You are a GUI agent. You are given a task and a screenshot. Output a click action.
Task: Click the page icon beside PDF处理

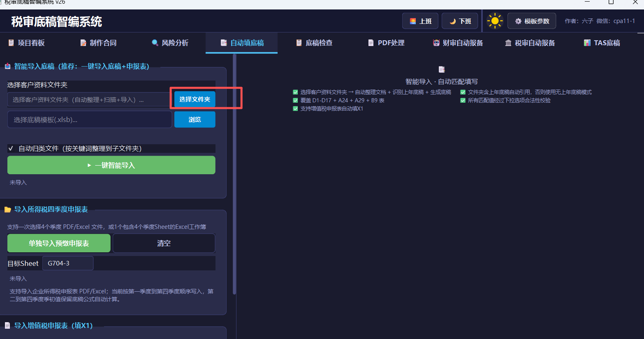371,43
